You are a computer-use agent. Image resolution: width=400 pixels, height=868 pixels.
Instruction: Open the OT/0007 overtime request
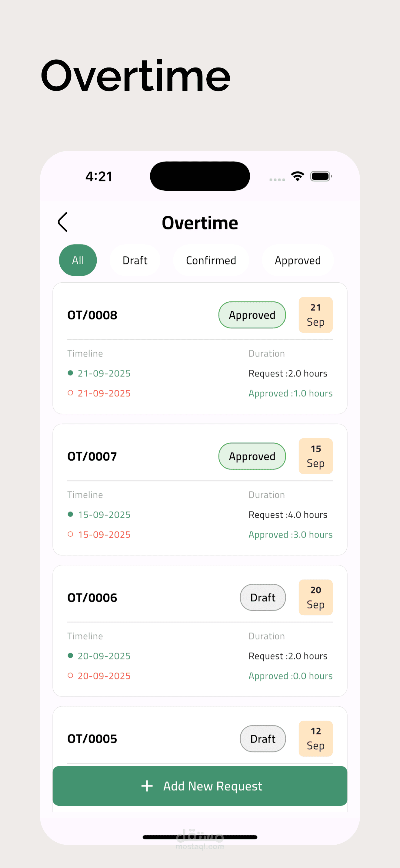click(x=92, y=456)
